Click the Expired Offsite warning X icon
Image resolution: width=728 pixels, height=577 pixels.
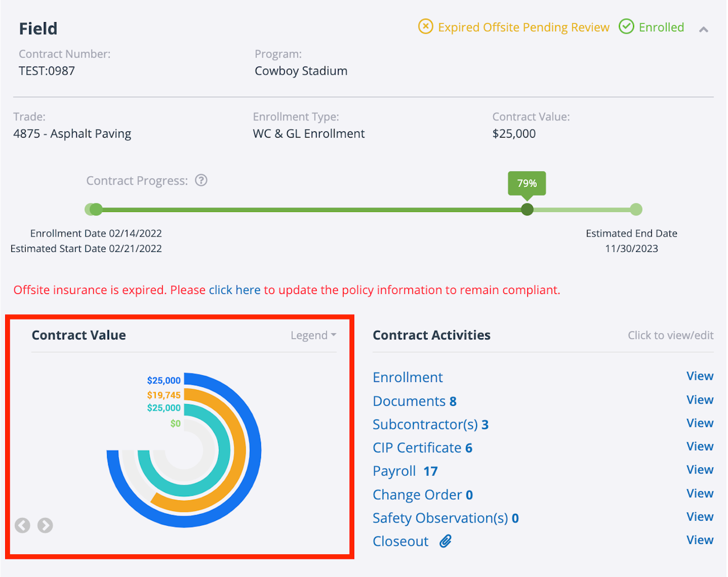pos(425,27)
